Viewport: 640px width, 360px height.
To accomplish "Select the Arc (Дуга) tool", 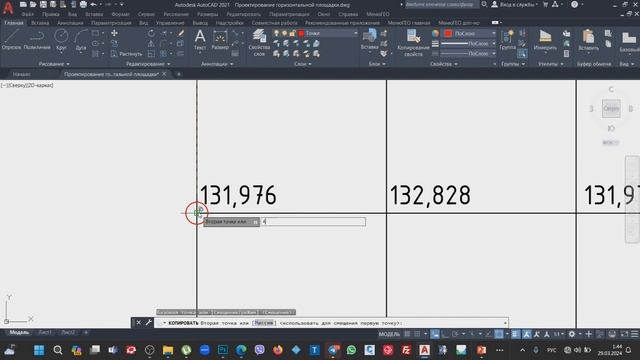I will [81, 40].
